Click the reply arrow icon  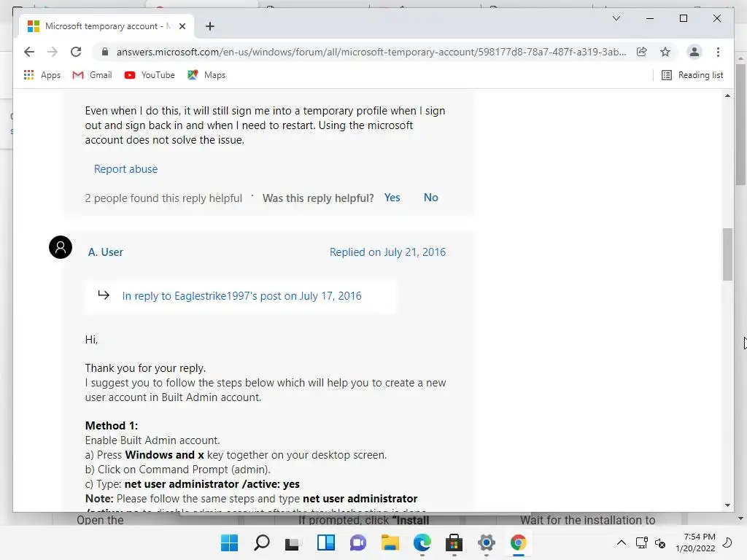[x=104, y=295]
